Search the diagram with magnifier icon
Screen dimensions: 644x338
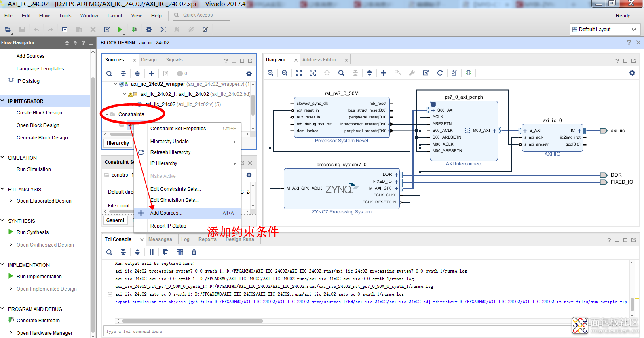coord(341,73)
